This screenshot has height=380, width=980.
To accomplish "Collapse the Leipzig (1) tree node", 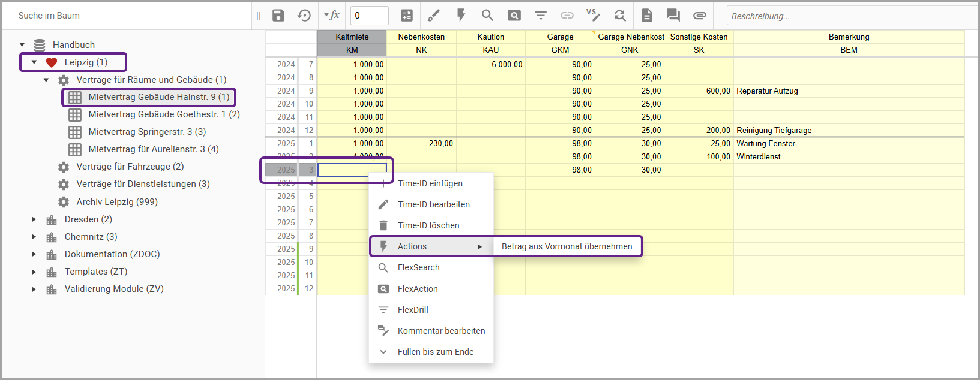I will click(34, 62).
